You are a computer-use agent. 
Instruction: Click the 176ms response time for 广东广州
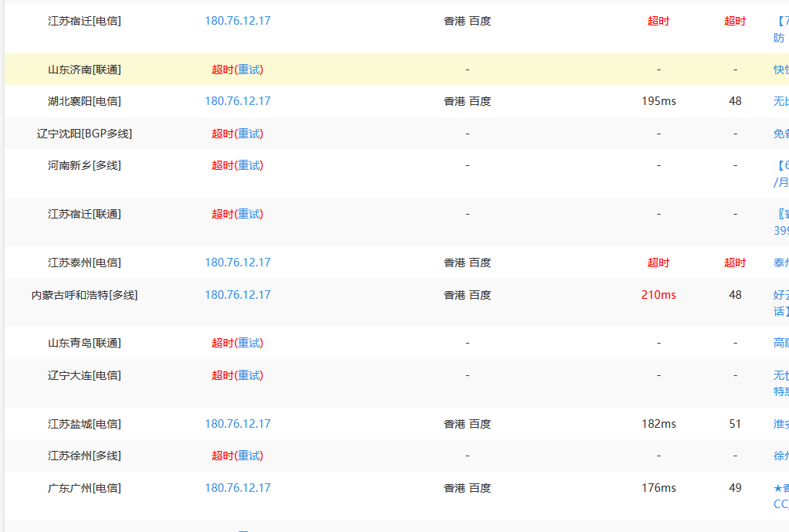pyautogui.click(x=659, y=488)
